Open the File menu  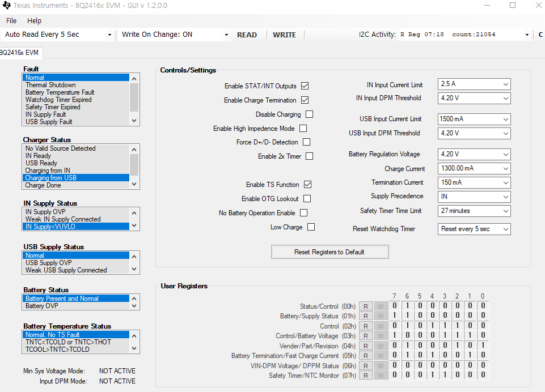tap(11, 21)
